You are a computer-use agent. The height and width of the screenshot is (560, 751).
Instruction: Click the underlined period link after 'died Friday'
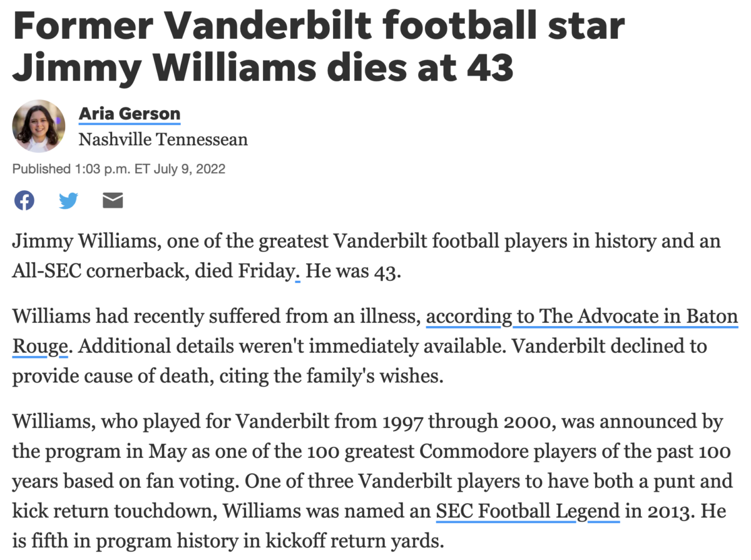(297, 274)
